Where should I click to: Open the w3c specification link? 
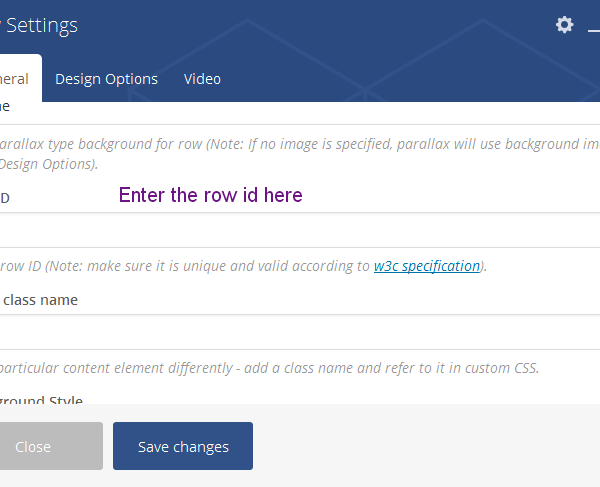coord(426,266)
